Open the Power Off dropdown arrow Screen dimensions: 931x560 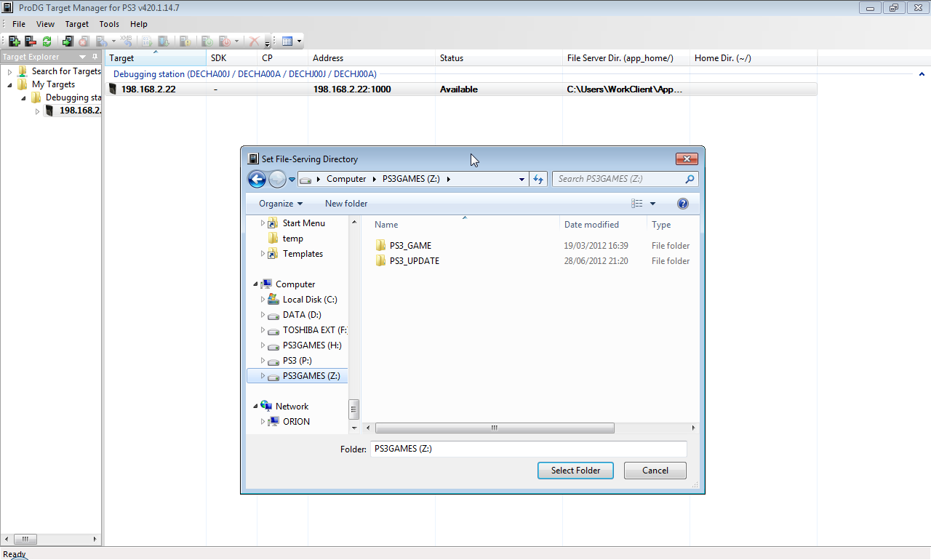point(236,41)
